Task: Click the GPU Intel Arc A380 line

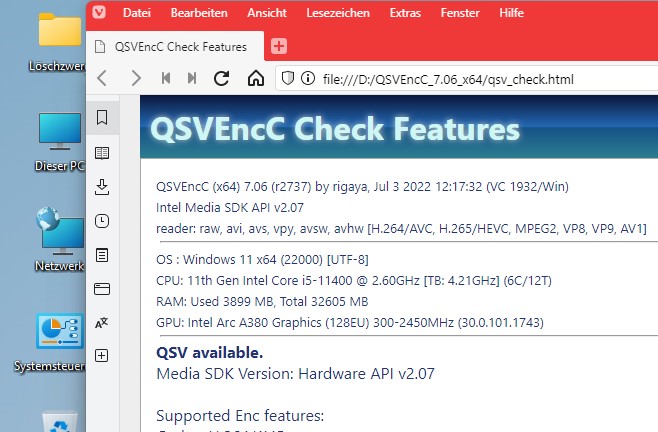Action: pos(350,322)
